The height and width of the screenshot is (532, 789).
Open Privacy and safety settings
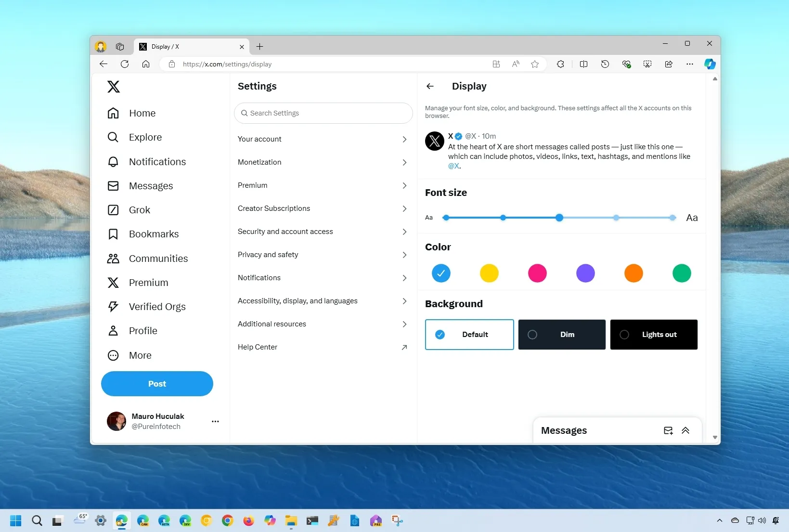[323, 255]
